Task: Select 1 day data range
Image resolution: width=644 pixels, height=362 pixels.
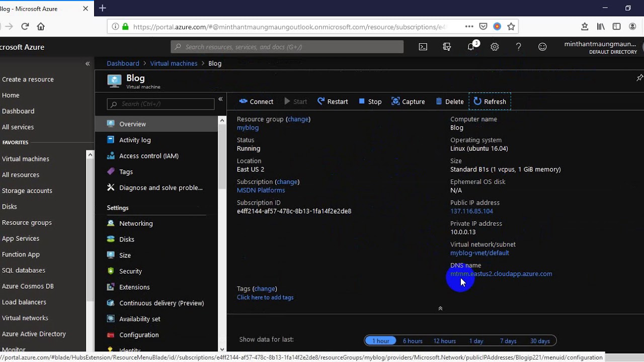Action: point(476,341)
